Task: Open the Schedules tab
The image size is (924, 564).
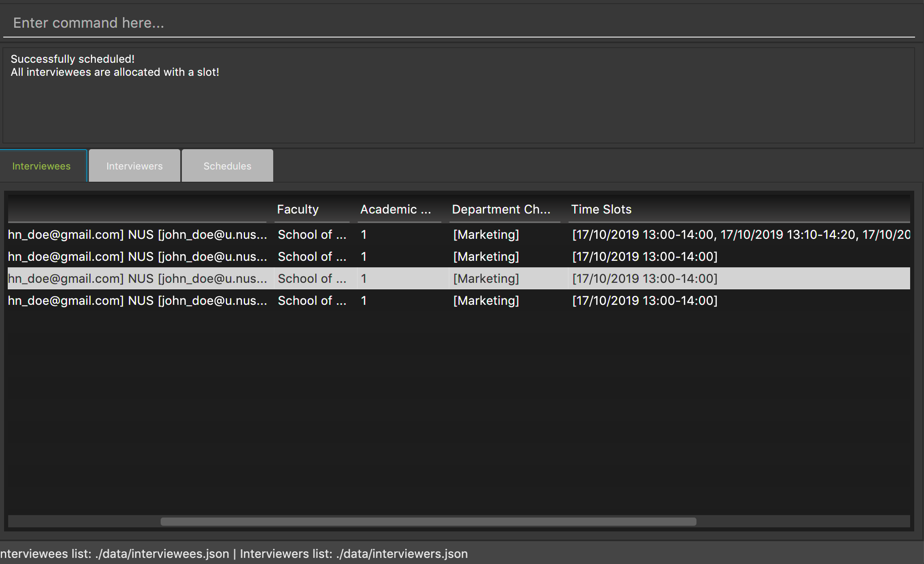Action: [x=227, y=166]
